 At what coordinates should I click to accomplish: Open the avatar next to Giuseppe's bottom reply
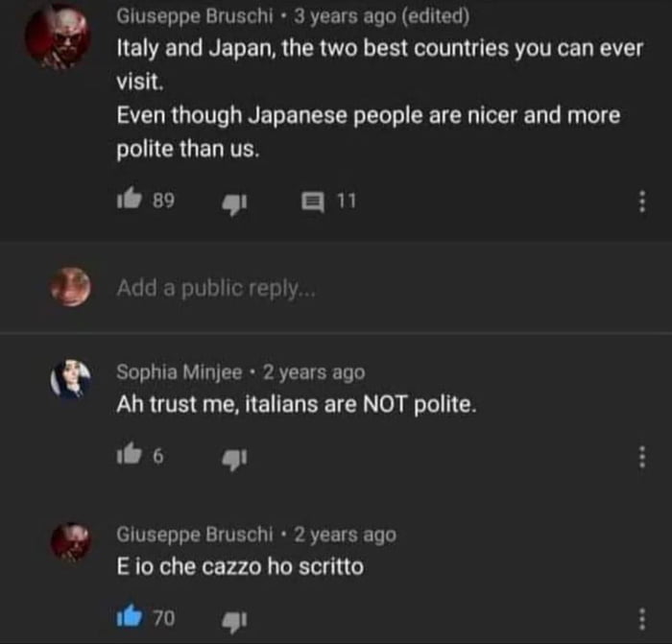pos(71,542)
